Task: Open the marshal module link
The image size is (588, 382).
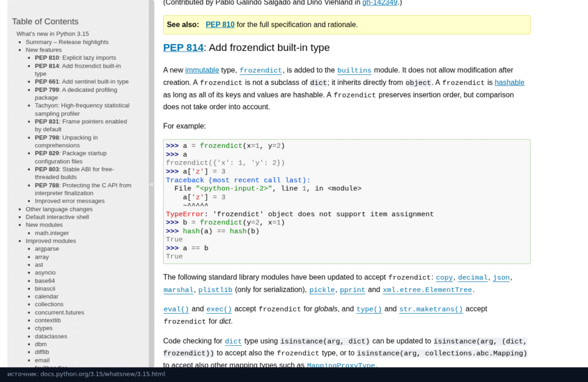Action: coord(178,290)
